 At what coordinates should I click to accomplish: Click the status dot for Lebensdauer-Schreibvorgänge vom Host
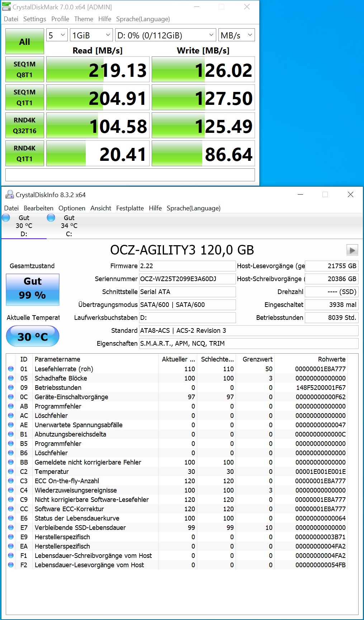(11, 555)
